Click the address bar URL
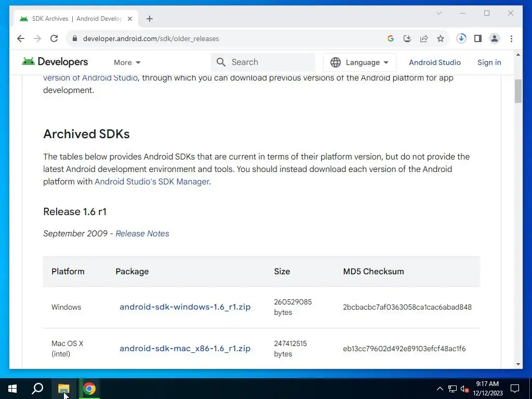532x399 pixels. tap(151, 38)
